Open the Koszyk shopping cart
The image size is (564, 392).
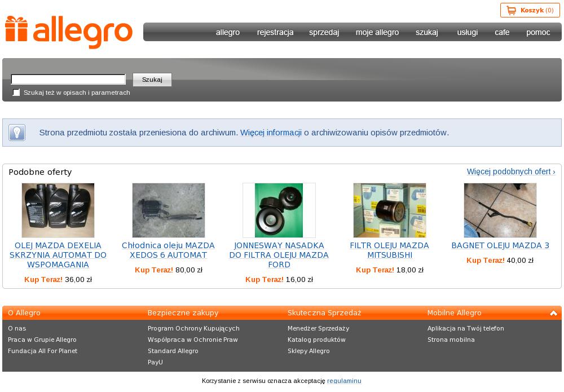[530, 10]
